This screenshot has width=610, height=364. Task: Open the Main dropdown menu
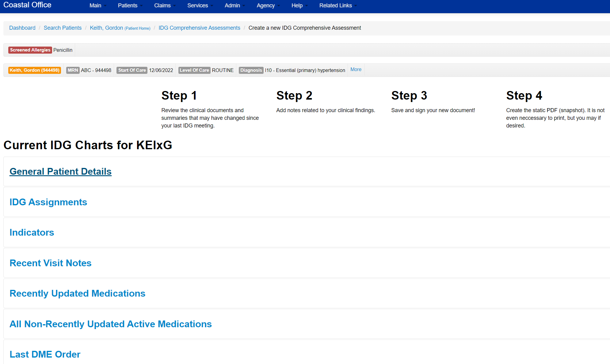point(97,6)
